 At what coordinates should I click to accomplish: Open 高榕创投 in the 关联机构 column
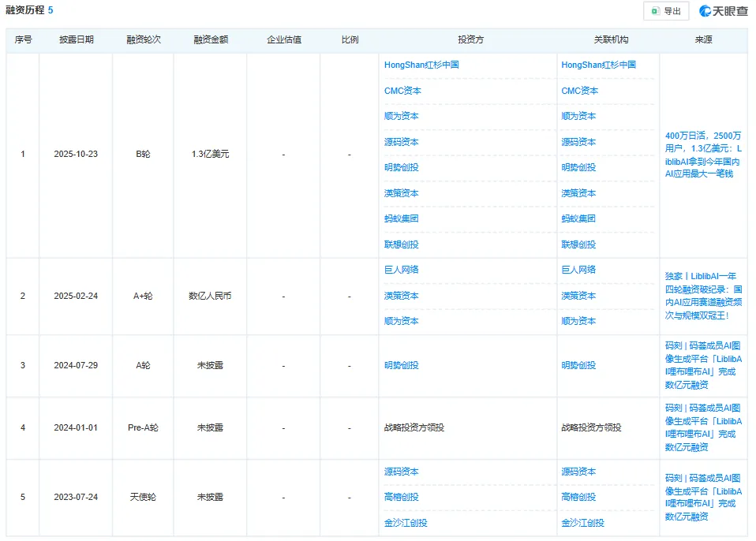[578, 497]
